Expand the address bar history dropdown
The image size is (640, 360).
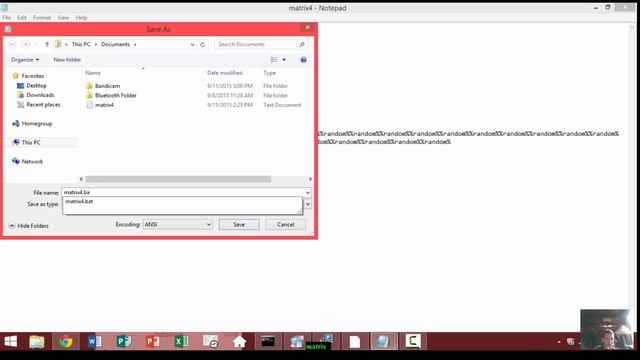[x=192, y=44]
